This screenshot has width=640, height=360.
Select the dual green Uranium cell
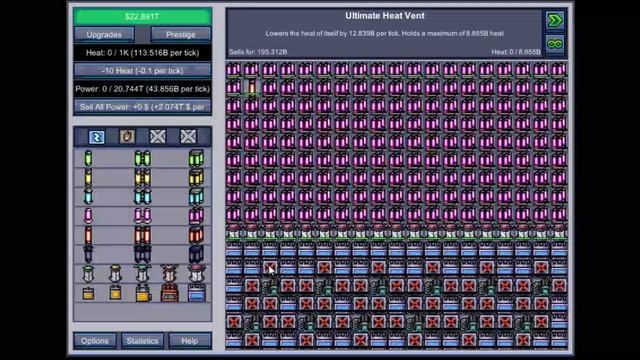(142, 158)
